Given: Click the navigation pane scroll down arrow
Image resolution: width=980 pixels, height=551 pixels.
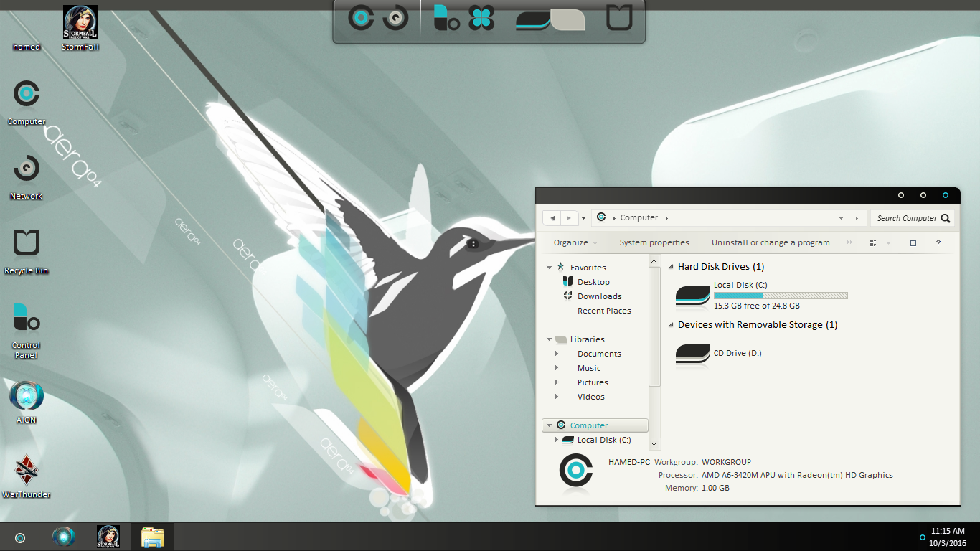Looking at the screenshot, I should pyautogui.click(x=654, y=444).
